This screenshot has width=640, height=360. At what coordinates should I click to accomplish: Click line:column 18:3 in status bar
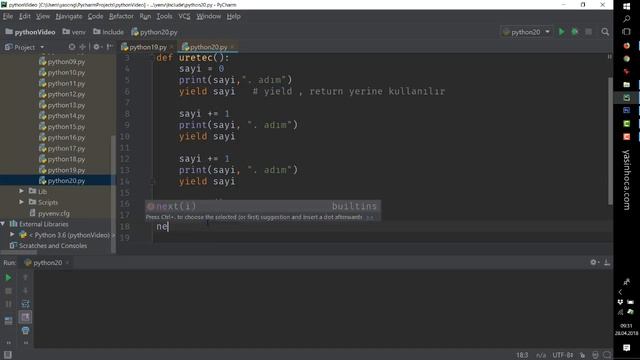522,355
